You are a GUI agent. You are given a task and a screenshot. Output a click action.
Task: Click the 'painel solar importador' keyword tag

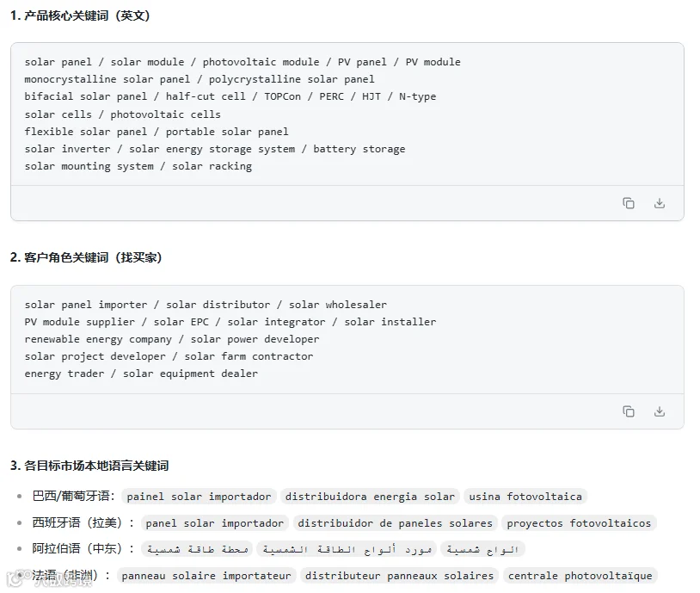[199, 497]
